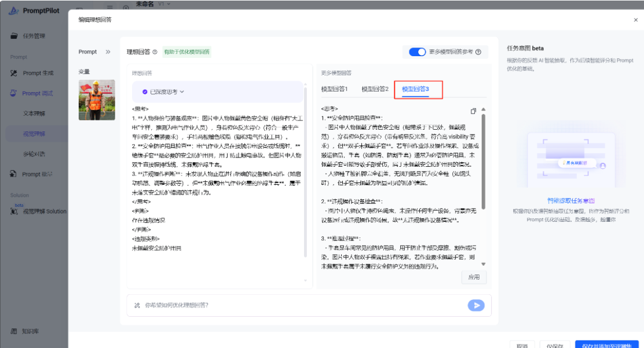Click the 存在违规情况 text in the ideal answer
This screenshot has width=644, height=348.
point(148,220)
